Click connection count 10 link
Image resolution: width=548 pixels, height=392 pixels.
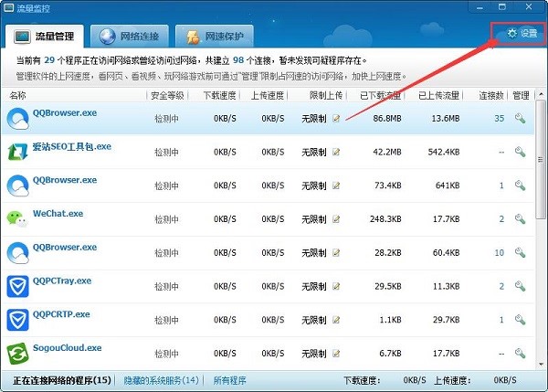500,253
